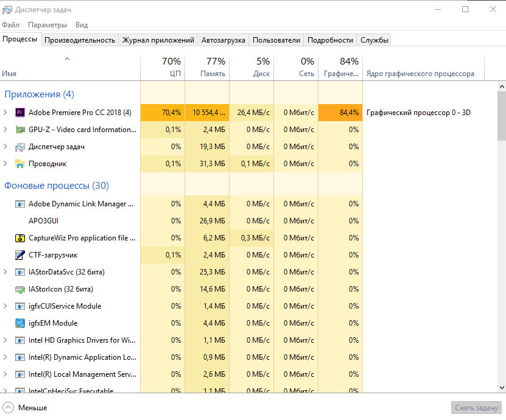The width and height of the screenshot is (506, 420).
Task: Click the Меньше details link
Action: [33, 408]
